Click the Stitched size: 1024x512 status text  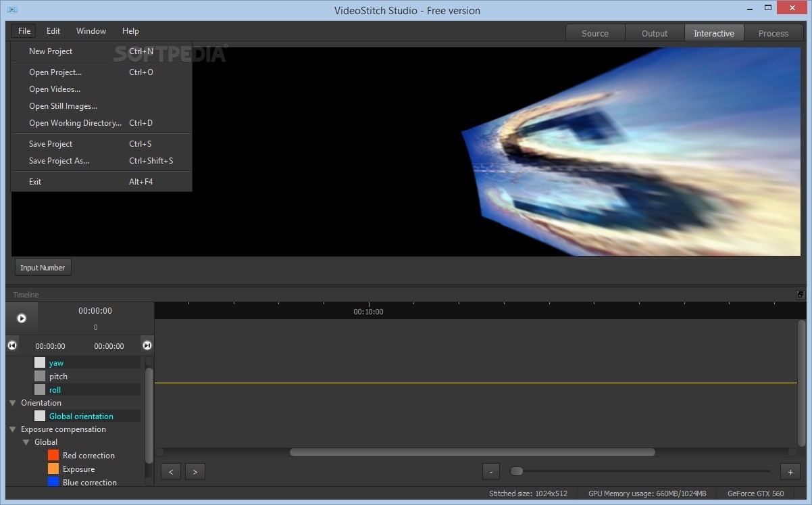(x=528, y=494)
